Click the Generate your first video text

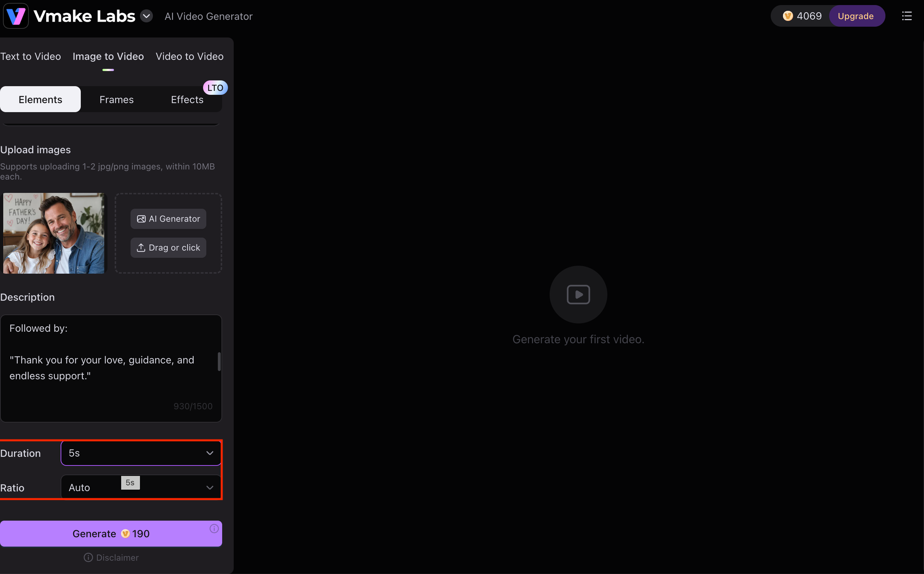click(x=578, y=339)
